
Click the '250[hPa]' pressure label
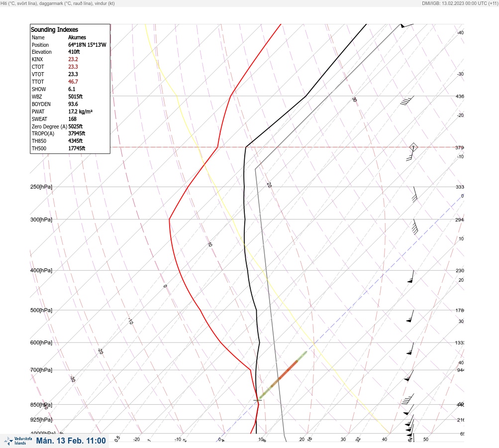[41, 187]
